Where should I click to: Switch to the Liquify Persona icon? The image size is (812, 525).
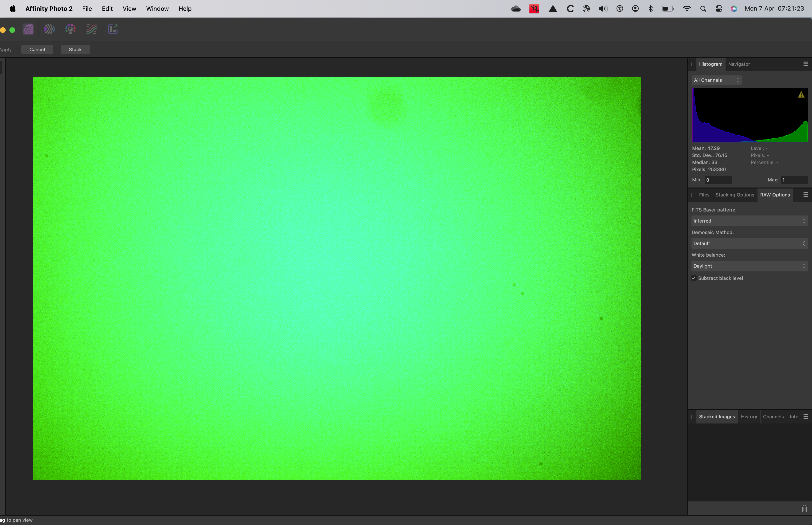(x=49, y=29)
